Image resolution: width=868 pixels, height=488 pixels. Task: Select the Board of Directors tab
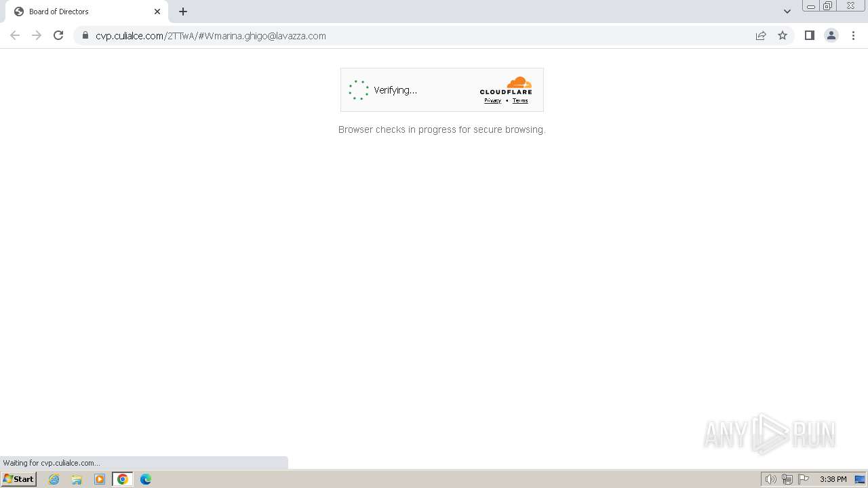click(x=87, y=12)
